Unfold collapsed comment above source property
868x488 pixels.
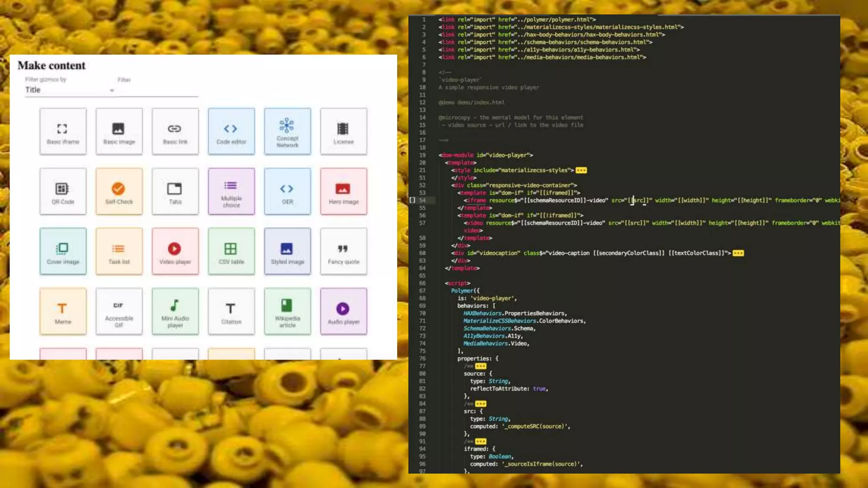click(x=480, y=366)
